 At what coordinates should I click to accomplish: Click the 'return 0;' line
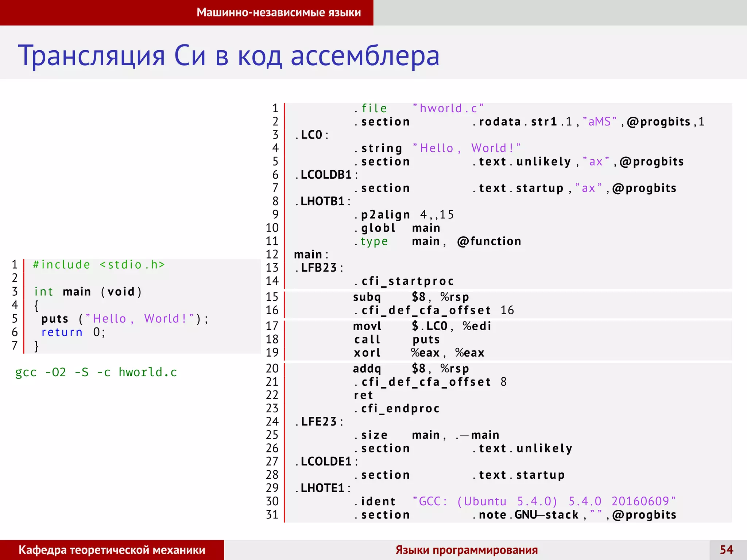click(x=73, y=332)
